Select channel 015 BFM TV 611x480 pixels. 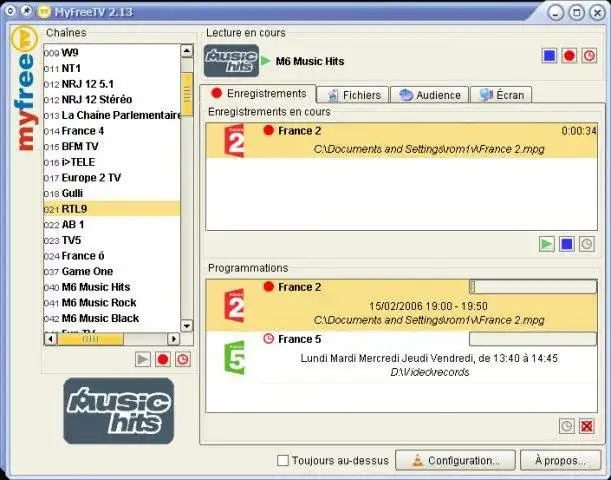pos(112,146)
